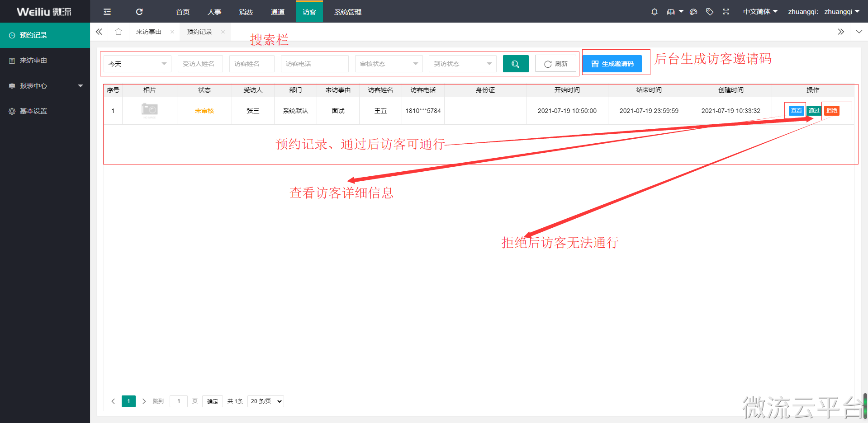Click the 操作 column header
The height and width of the screenshot is (423, 868).
click(813, 90)
